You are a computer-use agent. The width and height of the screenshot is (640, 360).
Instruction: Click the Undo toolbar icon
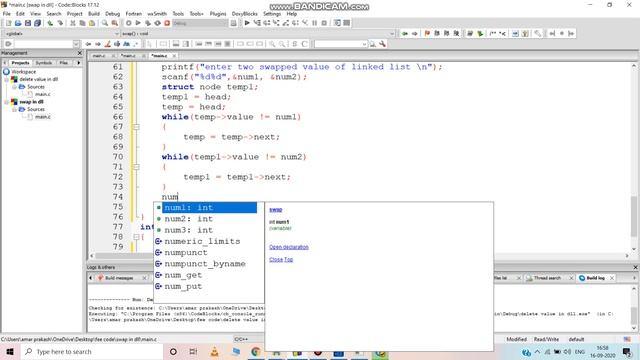[x=50, y=23]
